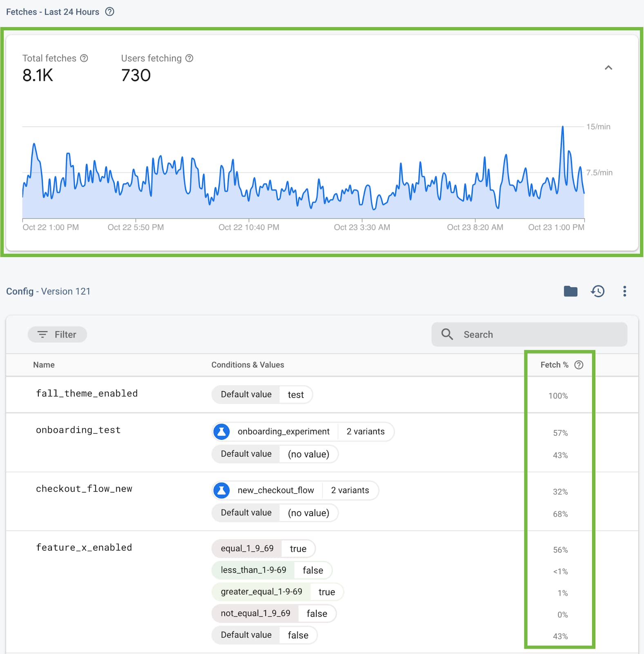Click the 57% fetch value
Viewport: 644px width, 654px height.
tap(560, 433)
